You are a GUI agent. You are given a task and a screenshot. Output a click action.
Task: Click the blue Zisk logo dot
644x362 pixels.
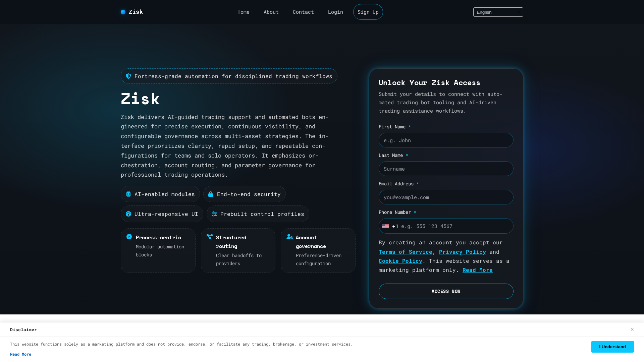pos(123,12)
